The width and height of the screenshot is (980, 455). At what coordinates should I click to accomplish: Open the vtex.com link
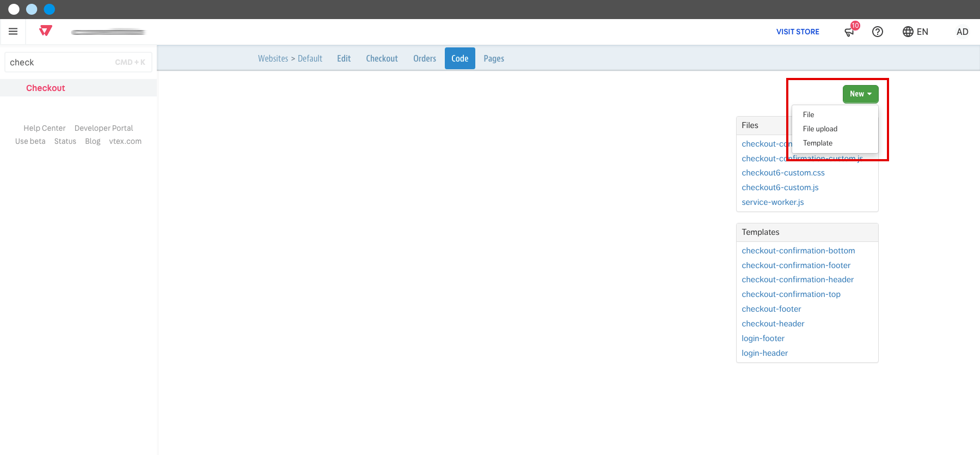[x=125, y=141]
